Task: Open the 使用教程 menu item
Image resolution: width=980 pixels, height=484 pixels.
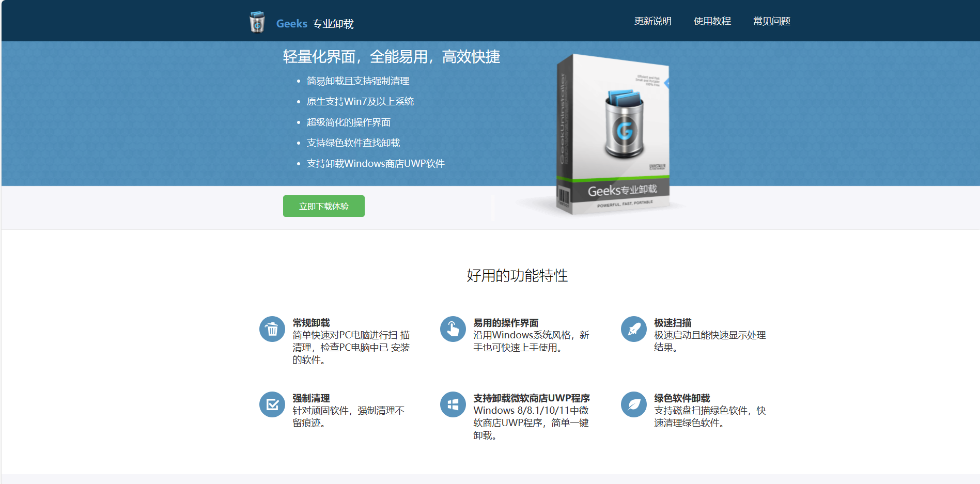Action: (x=712, y=21)
